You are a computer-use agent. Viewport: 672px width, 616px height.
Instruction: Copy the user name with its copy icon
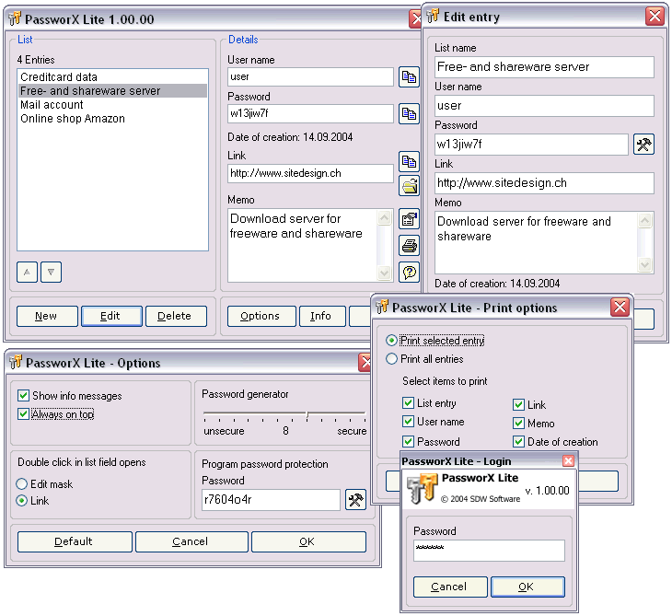(409, 77)
